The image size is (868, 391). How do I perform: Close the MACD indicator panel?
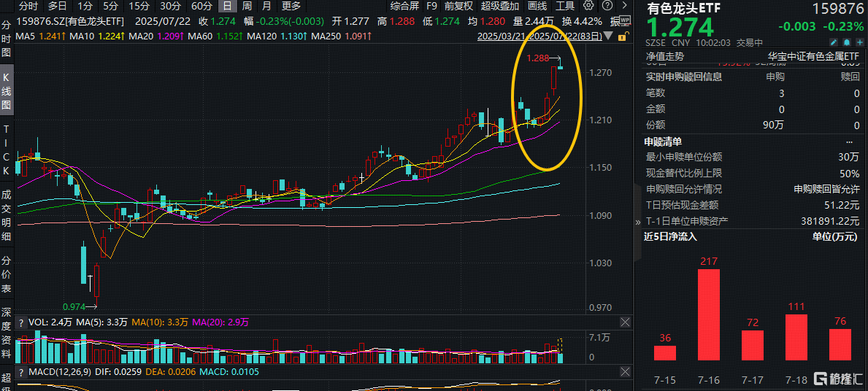(625, 371)
